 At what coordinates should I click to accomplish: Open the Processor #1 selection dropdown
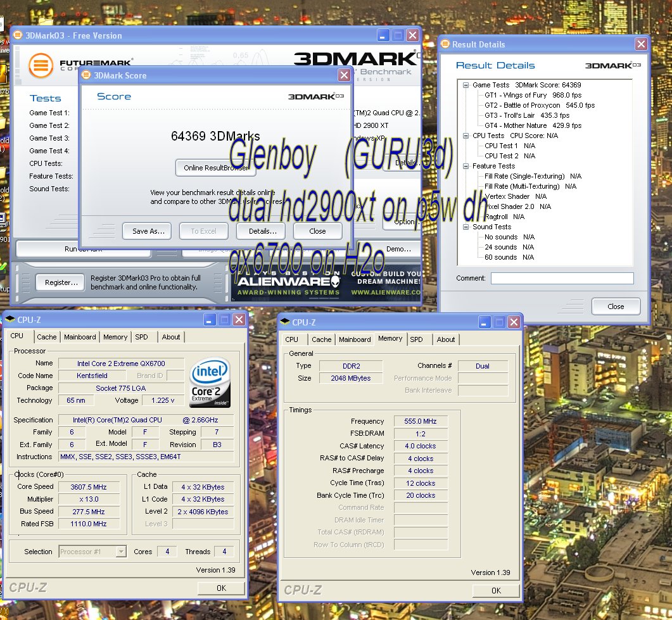pyautogui.click(x=120, y=552)
